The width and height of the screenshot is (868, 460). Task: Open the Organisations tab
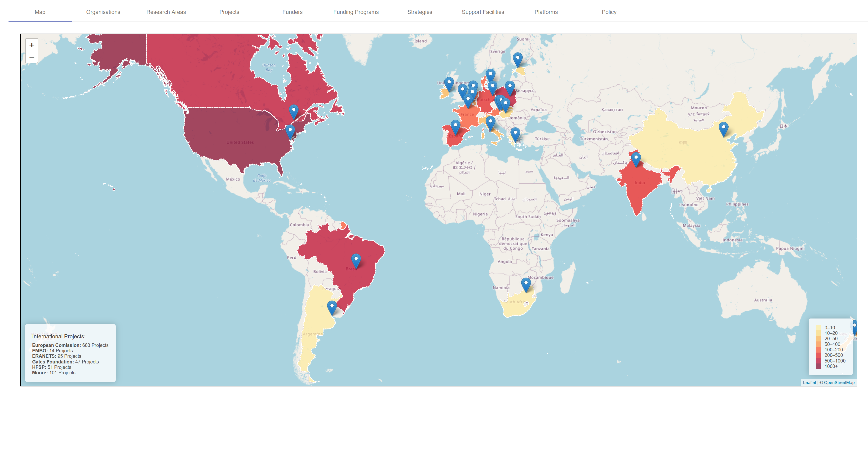click(103, 12)
